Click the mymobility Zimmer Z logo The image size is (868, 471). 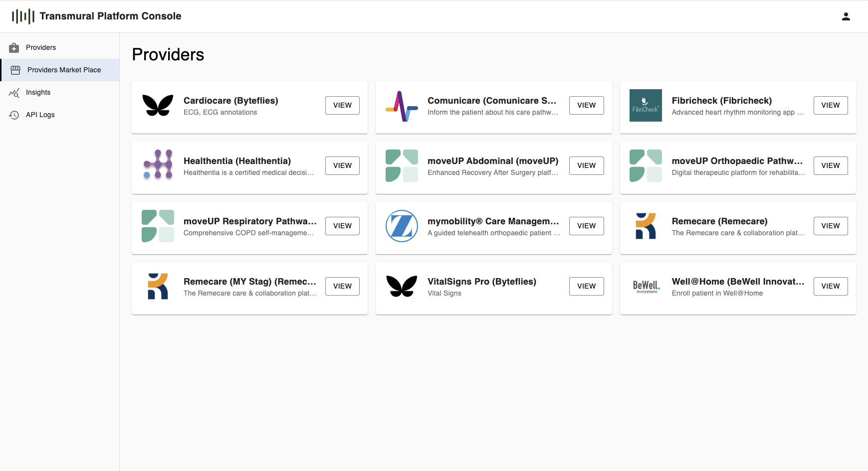[401, 226]
